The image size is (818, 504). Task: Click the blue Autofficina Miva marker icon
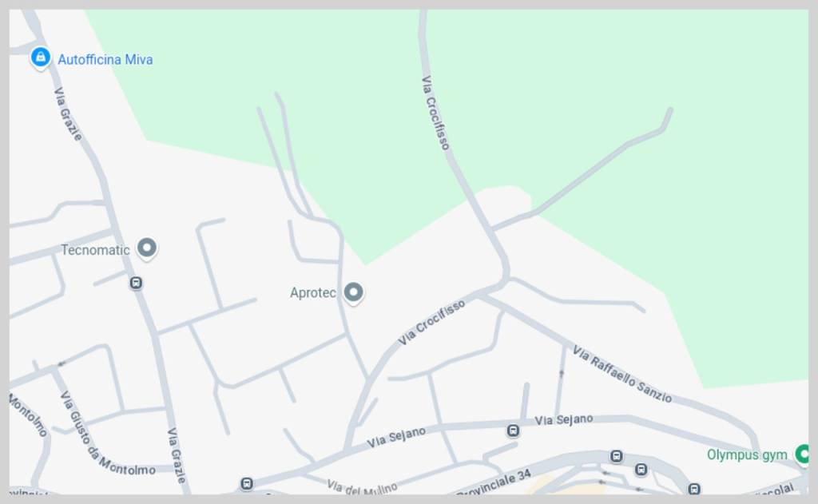[40, 58]
